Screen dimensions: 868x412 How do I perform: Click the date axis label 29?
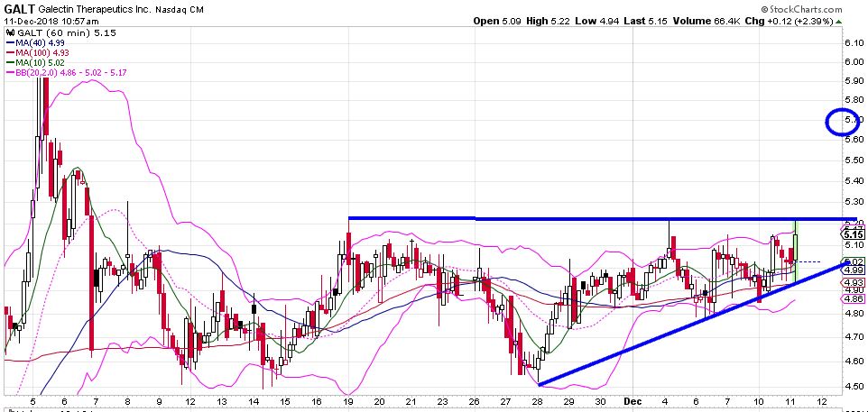coord(570,401)
